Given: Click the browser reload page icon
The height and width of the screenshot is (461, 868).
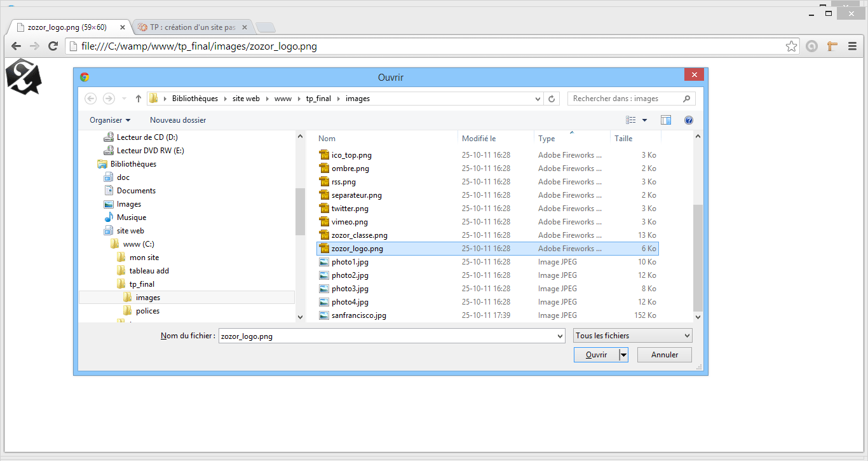Looking at the screenshot, I should (x=53, y=46).
